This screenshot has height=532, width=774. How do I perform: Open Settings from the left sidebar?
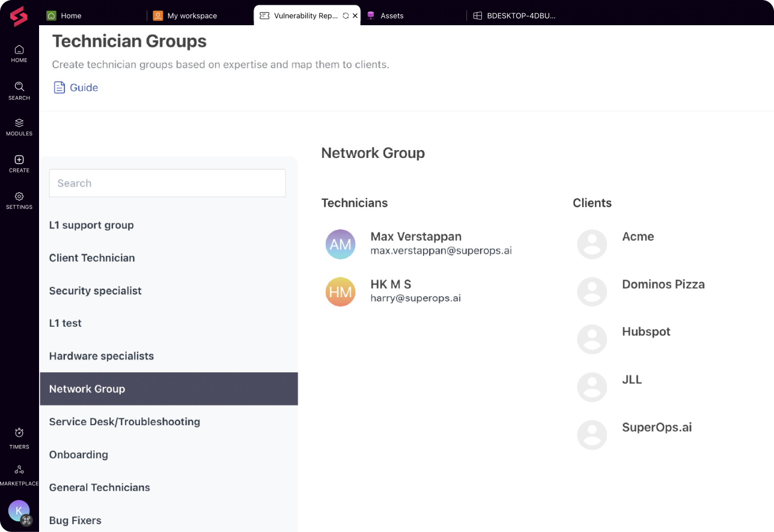tap(19, 199)
